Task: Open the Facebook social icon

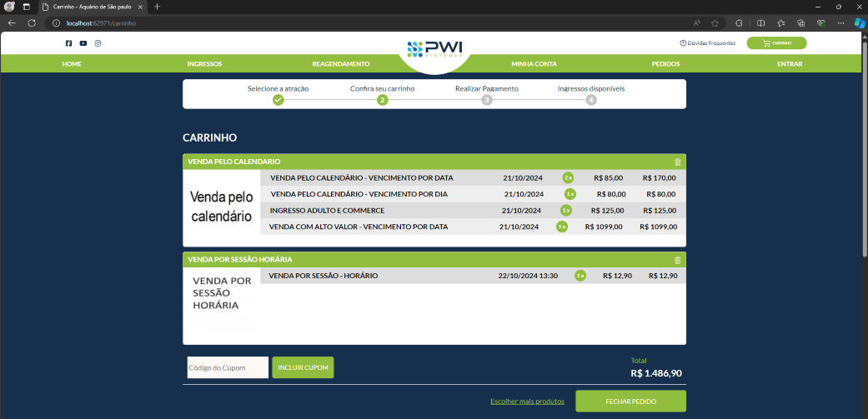Action: point(68,43)
